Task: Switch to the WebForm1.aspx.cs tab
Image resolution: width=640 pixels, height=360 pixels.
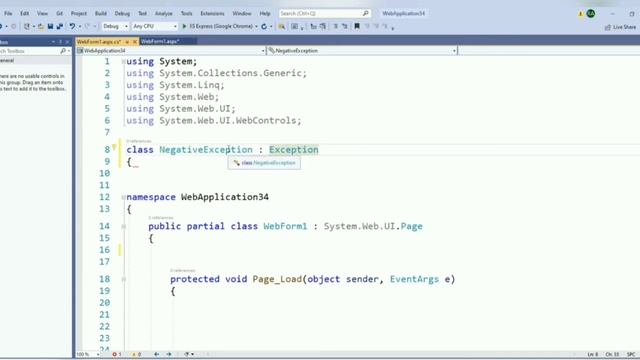Action: [100, 42]
